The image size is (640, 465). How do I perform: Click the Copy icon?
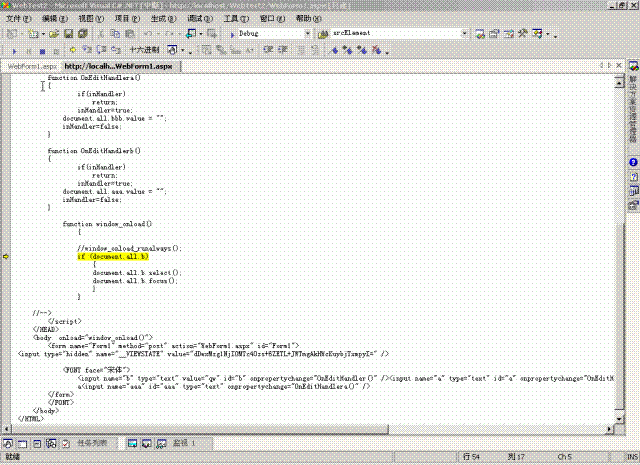(116, 34)
